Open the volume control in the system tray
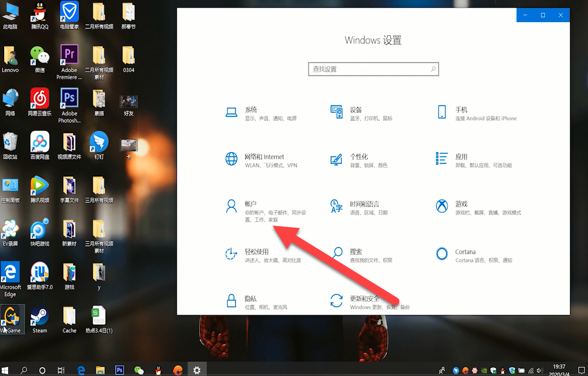Viewport: 588px width, 376px height. coord(539,370)
